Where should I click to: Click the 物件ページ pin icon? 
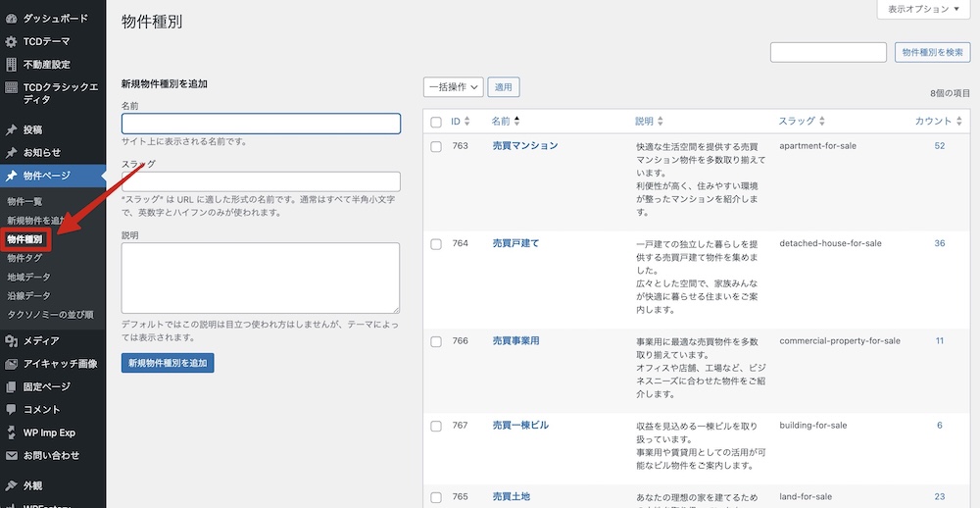coord(11,176)
